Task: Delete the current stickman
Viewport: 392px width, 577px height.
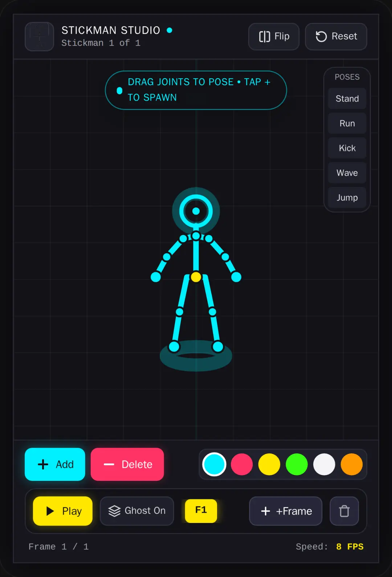Action: click(127, 464)
